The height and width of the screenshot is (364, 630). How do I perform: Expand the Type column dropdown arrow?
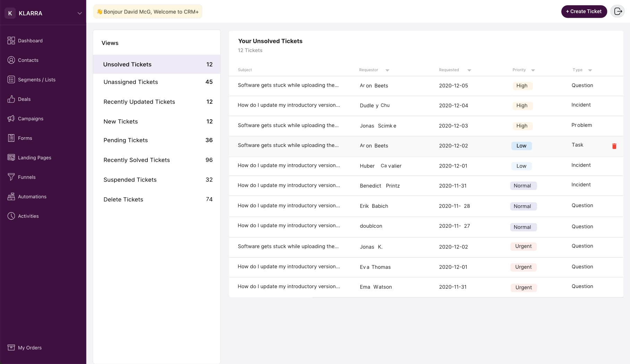pos(590,70)
